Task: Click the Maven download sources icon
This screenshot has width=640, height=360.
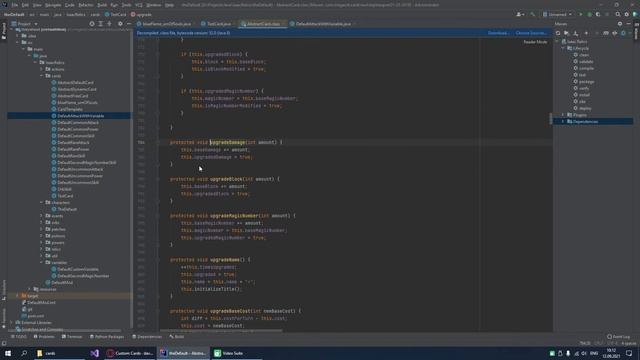Action: click(x=576, y=33)
